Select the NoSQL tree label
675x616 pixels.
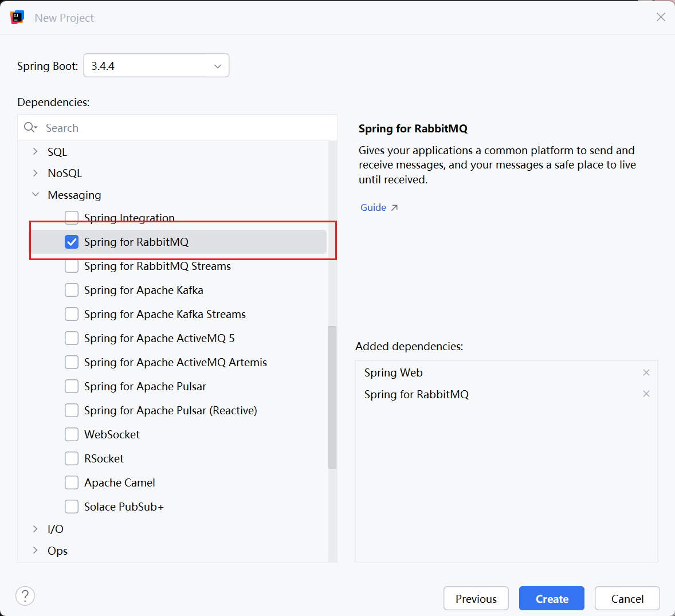tap(65, 173)
